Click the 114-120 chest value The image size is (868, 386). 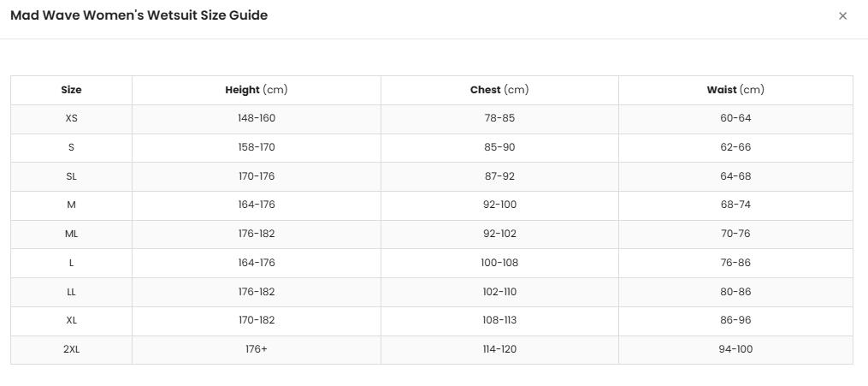point(499,349)
